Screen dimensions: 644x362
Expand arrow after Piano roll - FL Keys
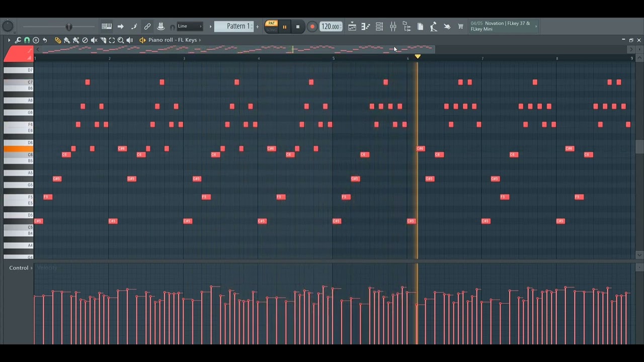(200, 40)
